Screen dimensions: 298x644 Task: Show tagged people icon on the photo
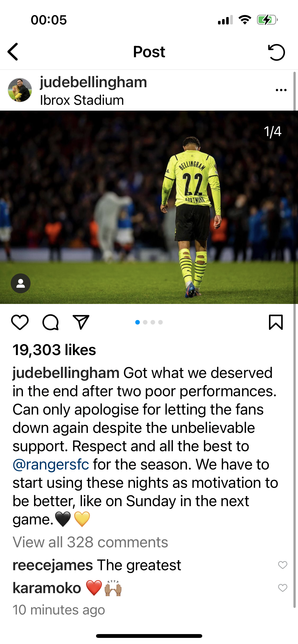coord(21,283)
